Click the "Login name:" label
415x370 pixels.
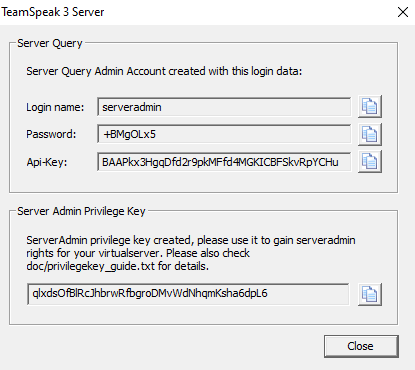55,107
